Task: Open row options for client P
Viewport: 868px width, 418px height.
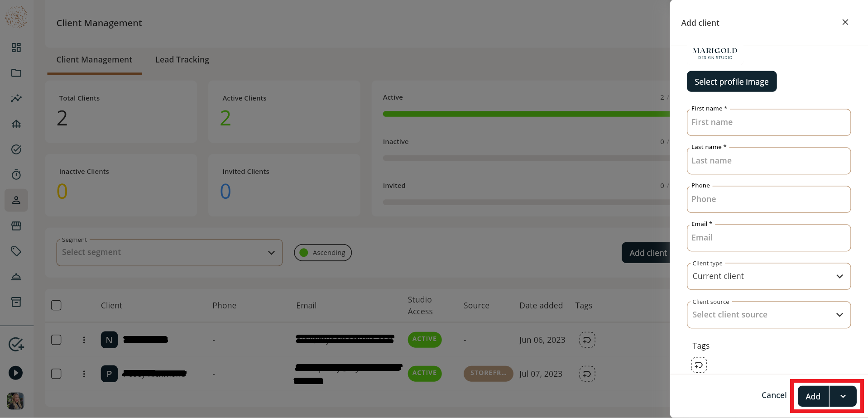Action: pyautogui.click(x=84, y=374)
